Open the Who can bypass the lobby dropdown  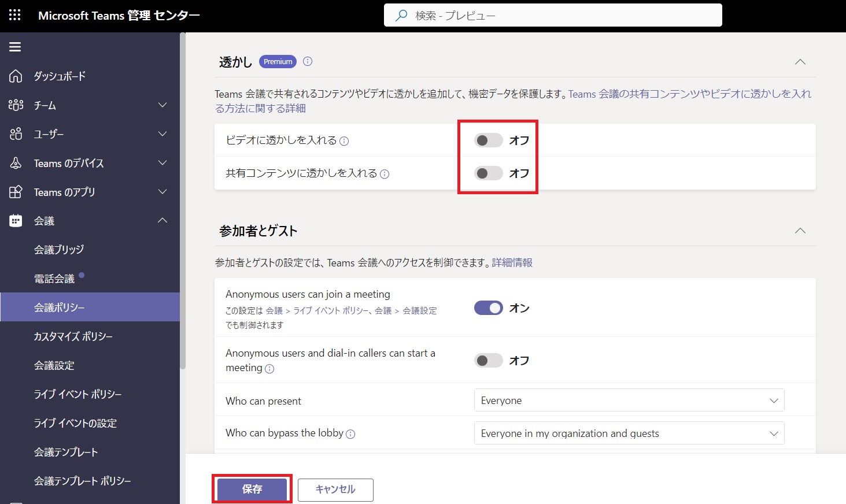(x=629, y=433)
